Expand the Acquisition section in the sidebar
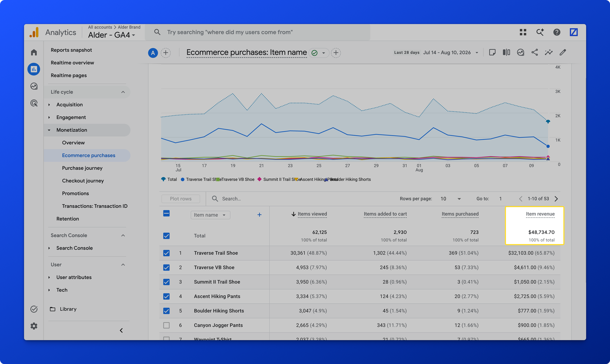The width and height of the screenshot is (610, 364). [x=69, y=105]
